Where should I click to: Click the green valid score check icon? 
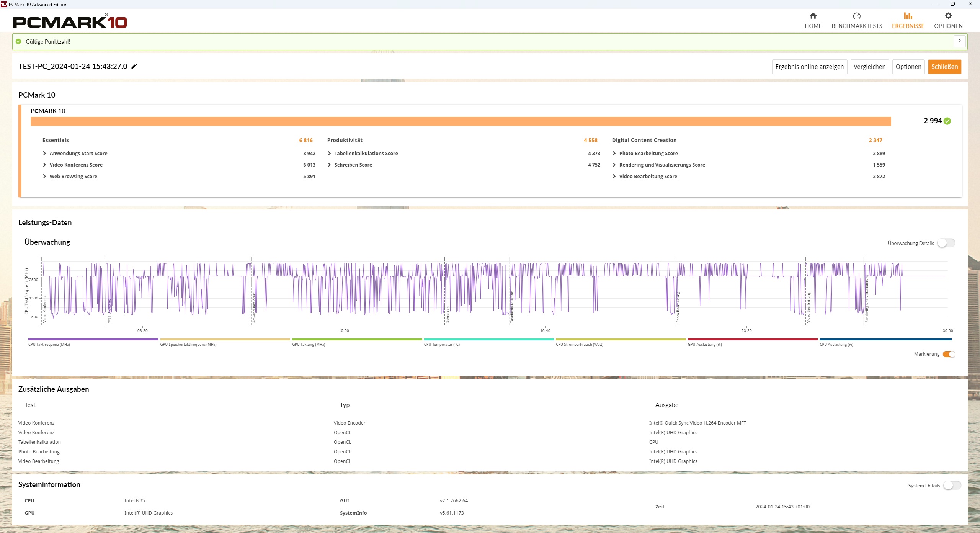pos(18,42)
